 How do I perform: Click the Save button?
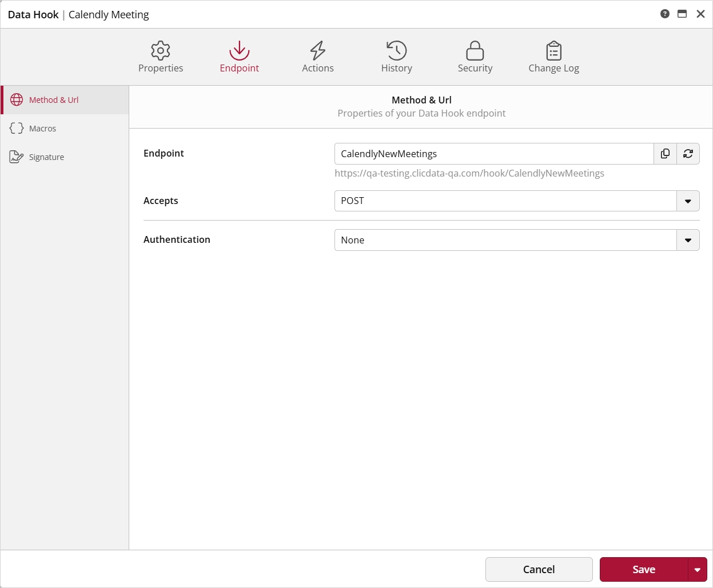coord(644,570)
